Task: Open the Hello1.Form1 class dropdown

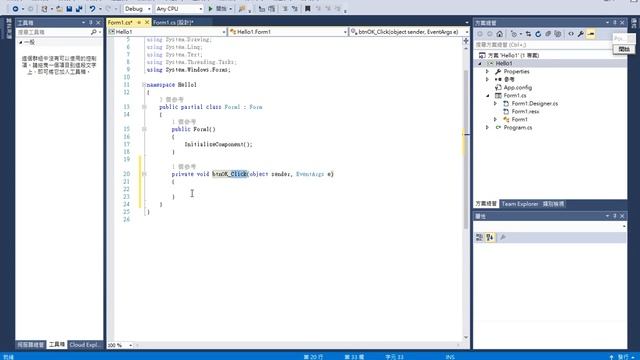Action: [x=288, y=32]
